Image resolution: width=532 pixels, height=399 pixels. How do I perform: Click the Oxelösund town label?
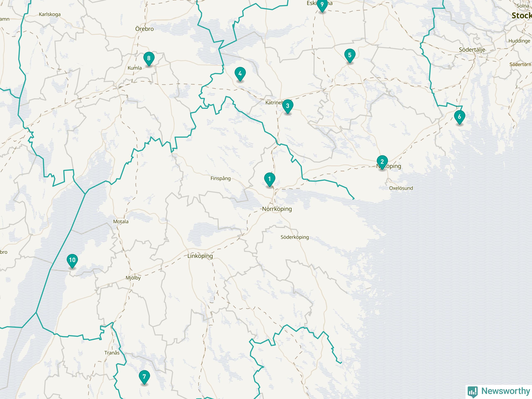(401, 188)
